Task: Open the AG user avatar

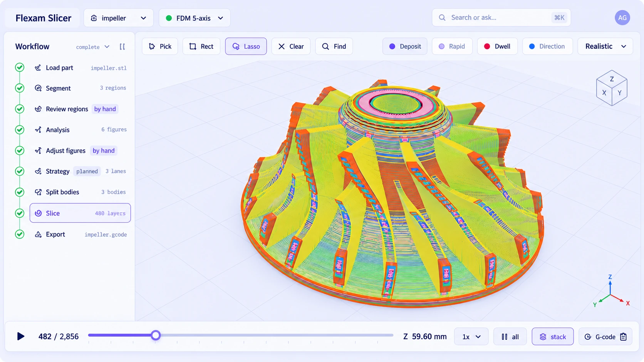Action: [622, 18]
